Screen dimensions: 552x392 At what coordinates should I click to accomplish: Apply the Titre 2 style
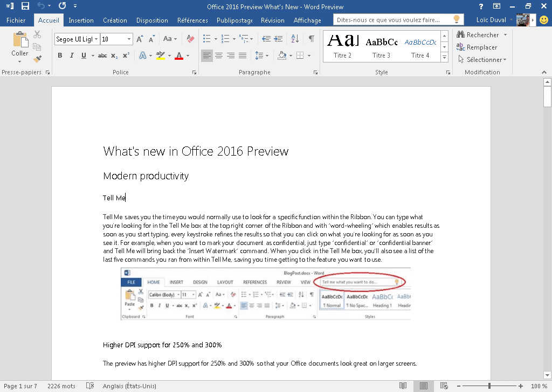point(342,46)
